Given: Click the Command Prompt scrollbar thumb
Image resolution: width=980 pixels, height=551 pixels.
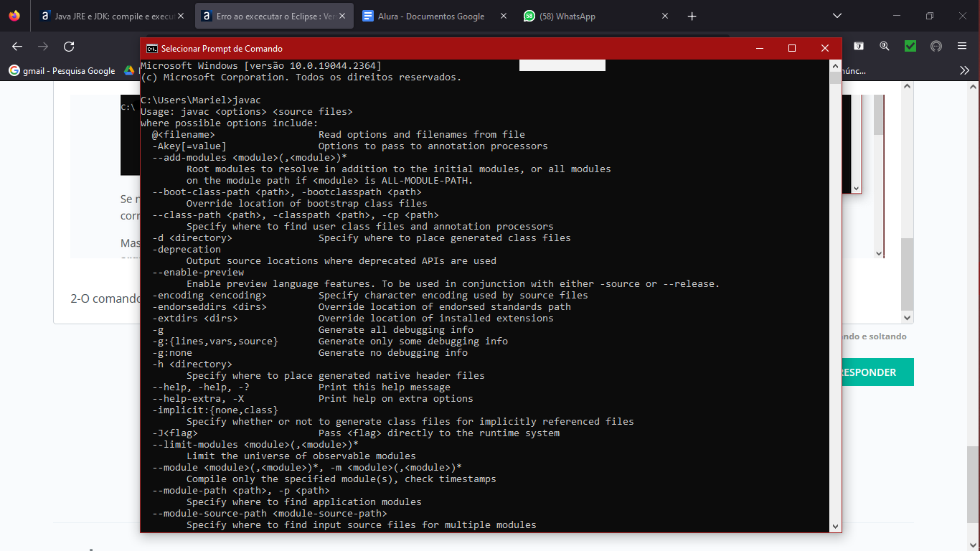Looking at the screenshot, I should click(x=835, y=77).
